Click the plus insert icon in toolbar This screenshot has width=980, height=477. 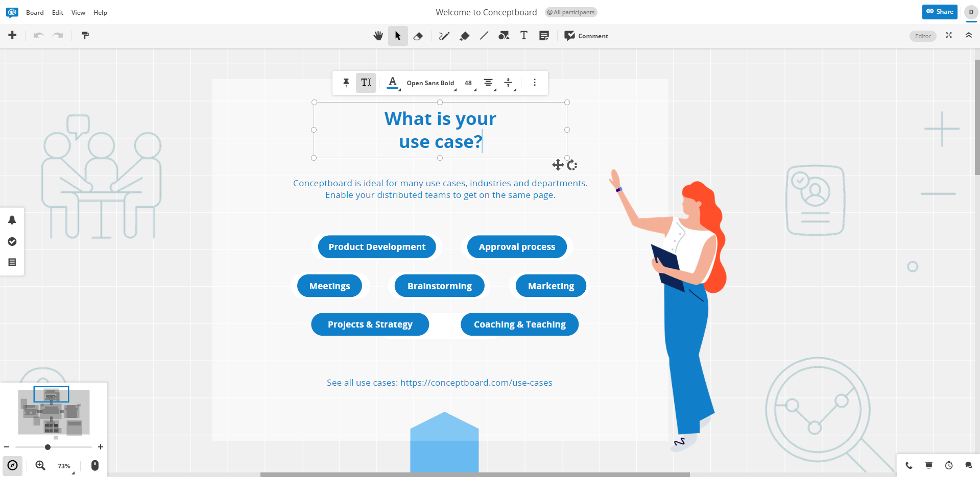12,35
